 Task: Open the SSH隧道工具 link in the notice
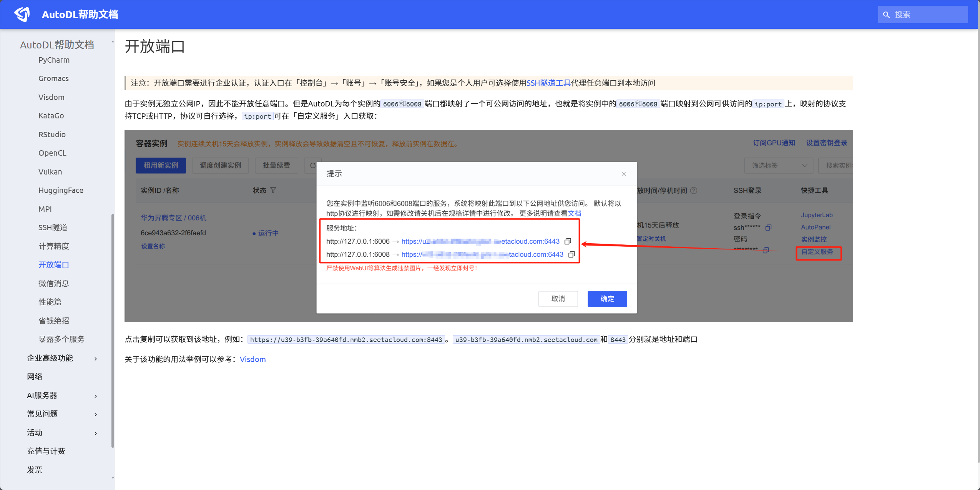548,83
